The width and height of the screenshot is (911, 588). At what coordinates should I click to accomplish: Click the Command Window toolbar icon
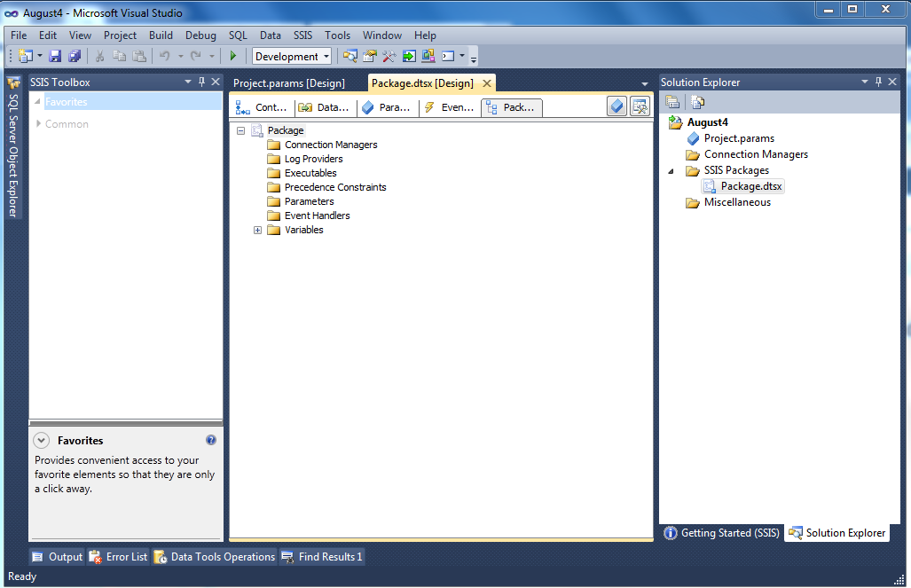coord(448,57)
